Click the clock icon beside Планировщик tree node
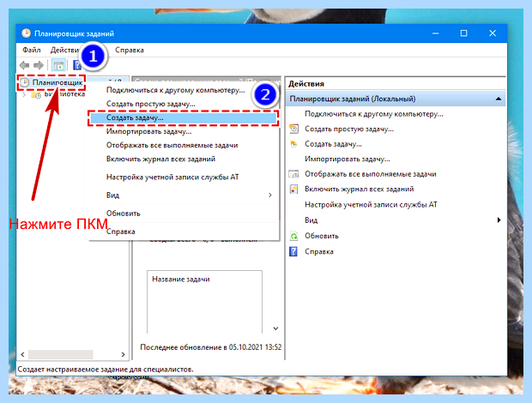 point(24,82)
